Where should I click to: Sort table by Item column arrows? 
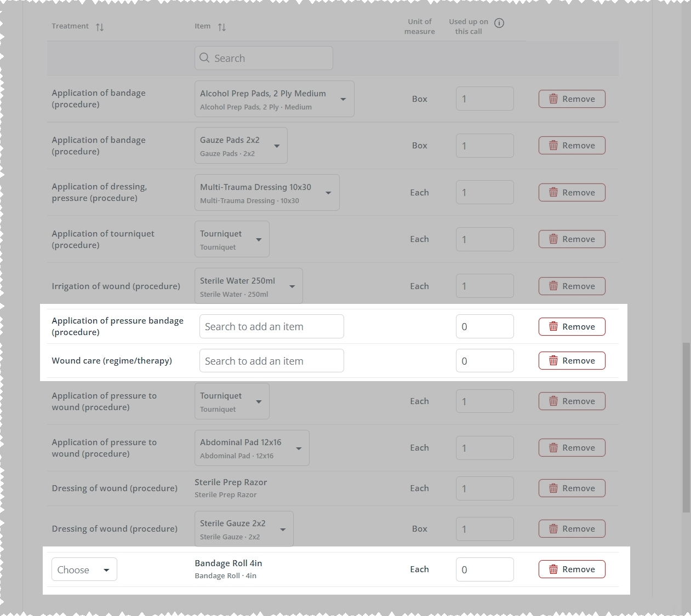point(222,27)
